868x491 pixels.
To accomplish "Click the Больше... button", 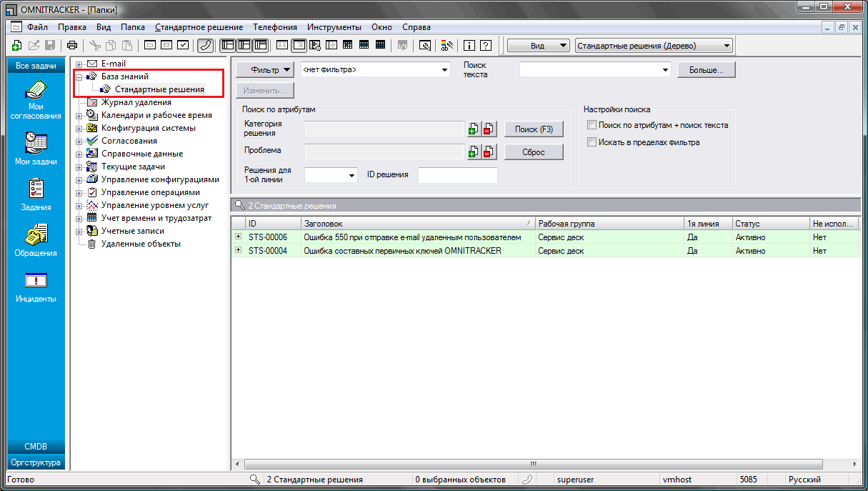I will pyautogui.click(x=707, y=70).
